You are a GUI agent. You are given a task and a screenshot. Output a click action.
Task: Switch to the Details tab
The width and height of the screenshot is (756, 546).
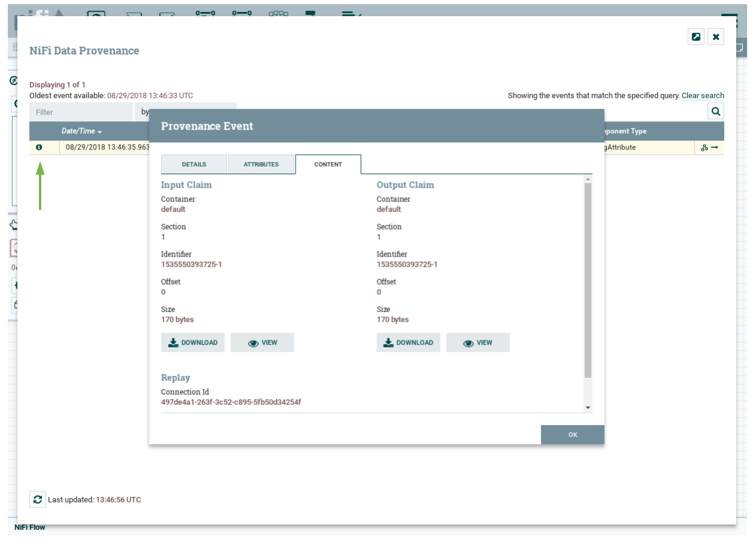click(x=194, y=164)
